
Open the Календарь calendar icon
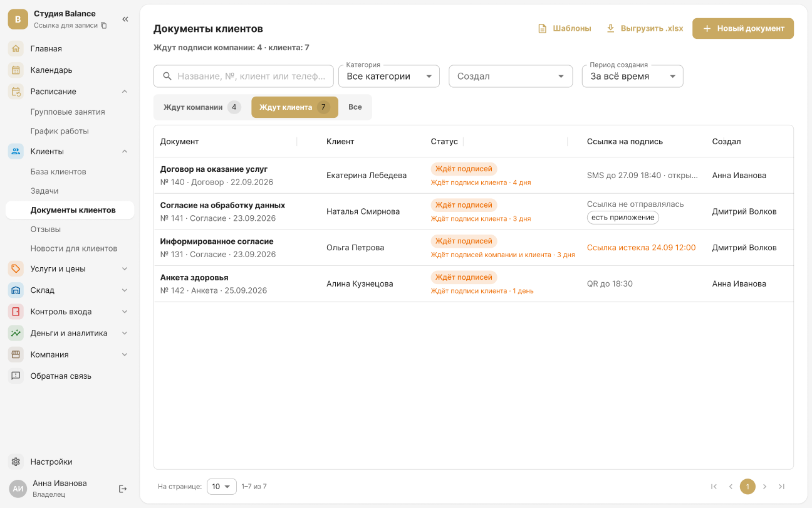pyautogui.click(x=16, y=70)
